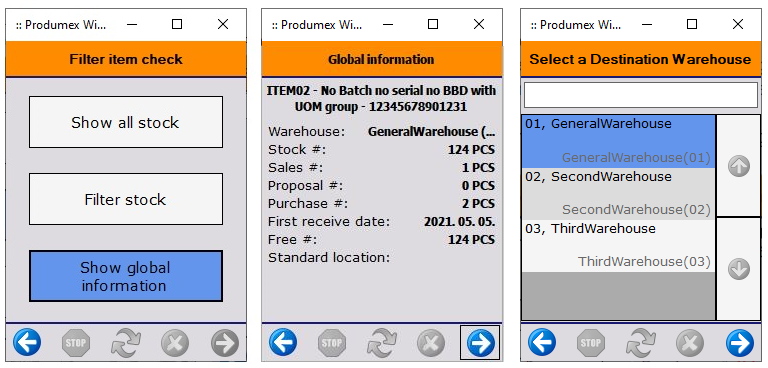768x368 pixels.
Task: Select 01, GeneralWarehouse row
Action: pos(618,141)
